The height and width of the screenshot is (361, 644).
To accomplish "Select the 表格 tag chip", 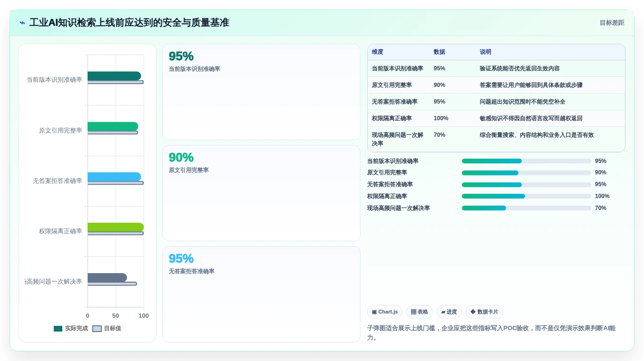I will (x=420, y=312).
